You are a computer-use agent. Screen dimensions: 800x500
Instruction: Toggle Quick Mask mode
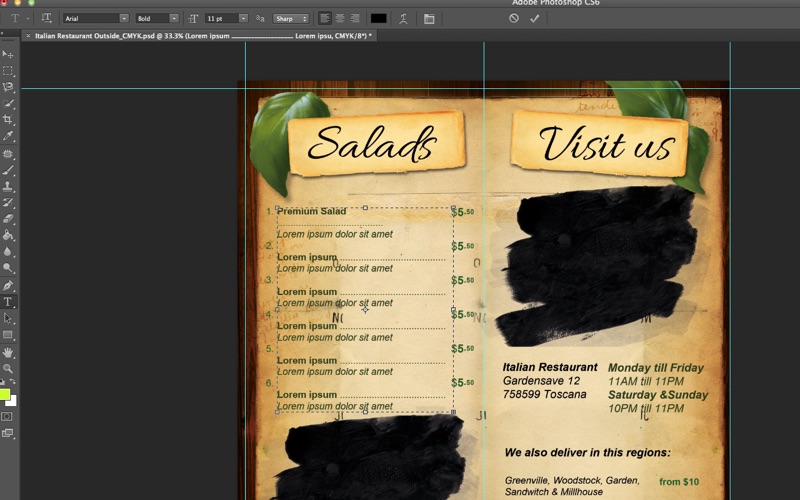click(x=7, y=416)
